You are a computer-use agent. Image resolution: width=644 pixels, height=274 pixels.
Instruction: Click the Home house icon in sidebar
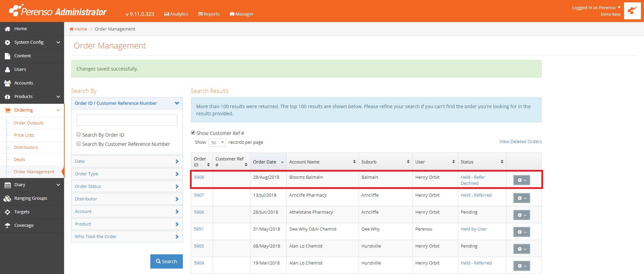pos(7,29)
